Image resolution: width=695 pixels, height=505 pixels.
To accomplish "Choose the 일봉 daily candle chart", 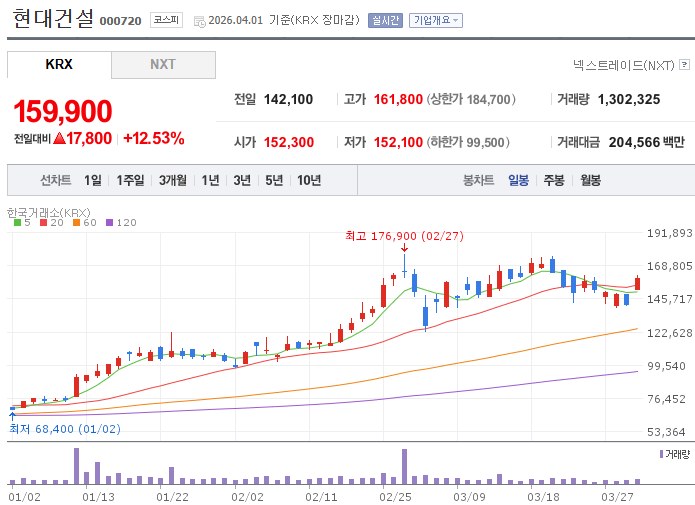I will [x=518, y=180].
